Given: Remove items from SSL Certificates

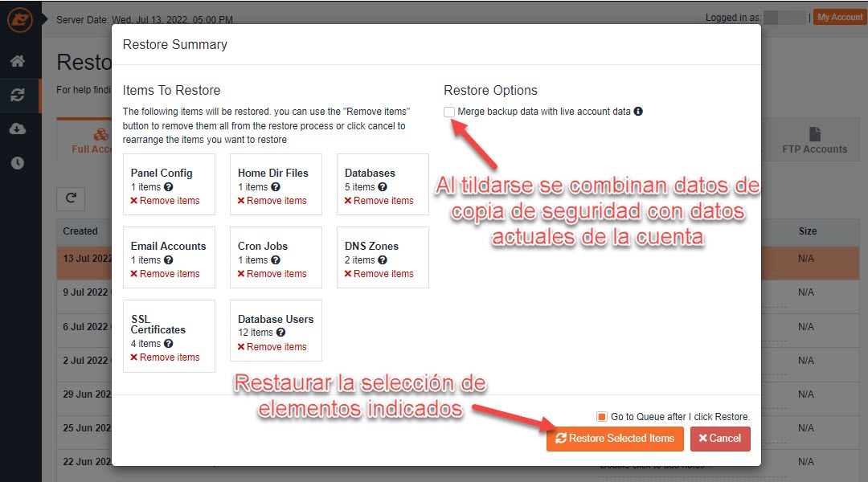Looking at the screenshot, I should 165,357.
